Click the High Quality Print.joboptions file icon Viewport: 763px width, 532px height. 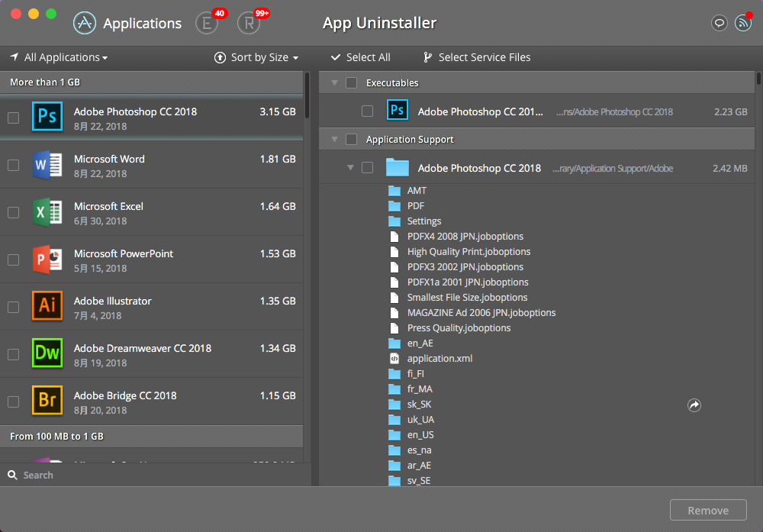pyautogui.click(x=394, y=252)
